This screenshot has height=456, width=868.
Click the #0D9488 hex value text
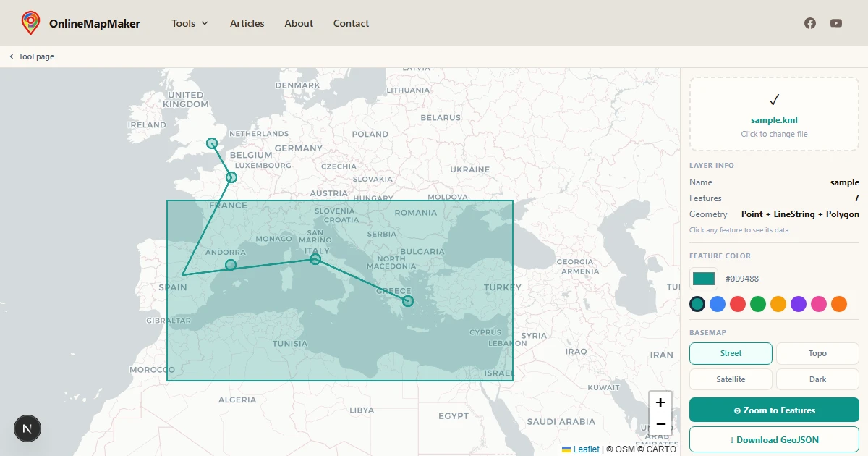742,279
